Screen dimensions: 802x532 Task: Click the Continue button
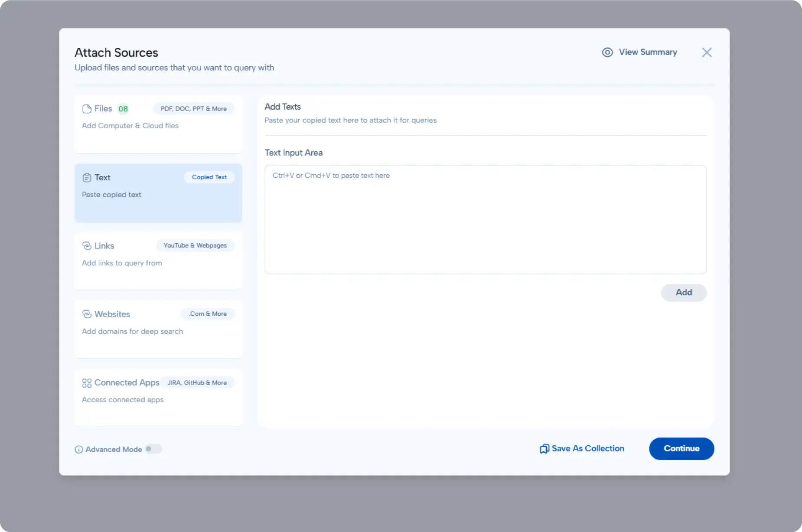click(681, 449)
